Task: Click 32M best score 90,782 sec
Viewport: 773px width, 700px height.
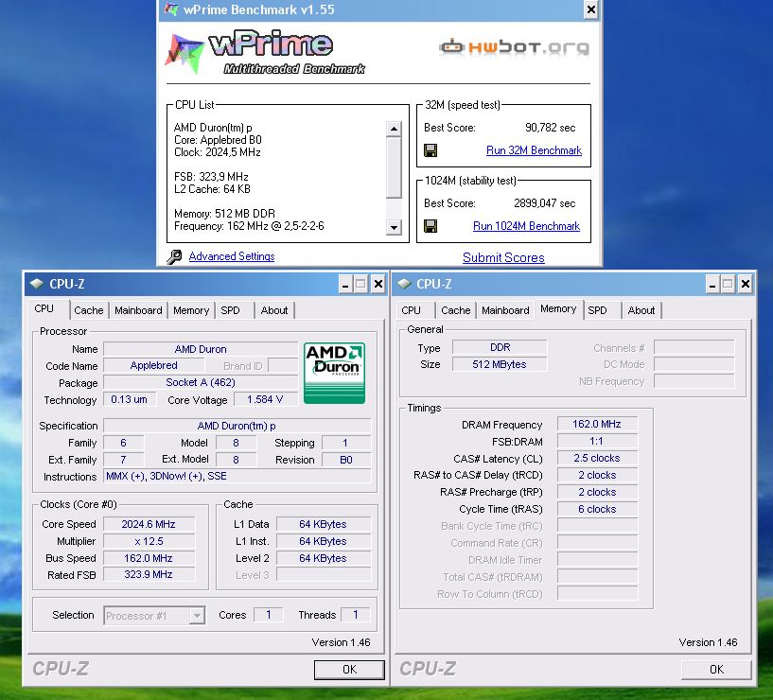Action: click(550, 128)
